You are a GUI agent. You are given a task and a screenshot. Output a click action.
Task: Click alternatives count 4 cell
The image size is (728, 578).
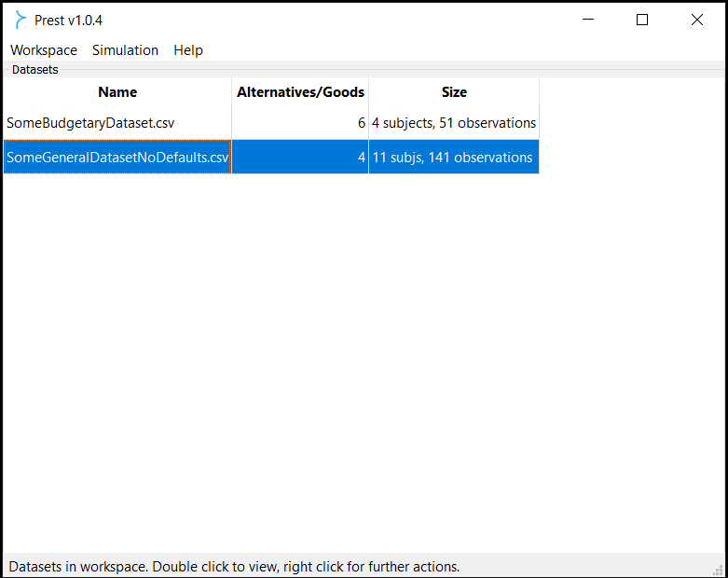pyautogui.click(x=300, y=157)
